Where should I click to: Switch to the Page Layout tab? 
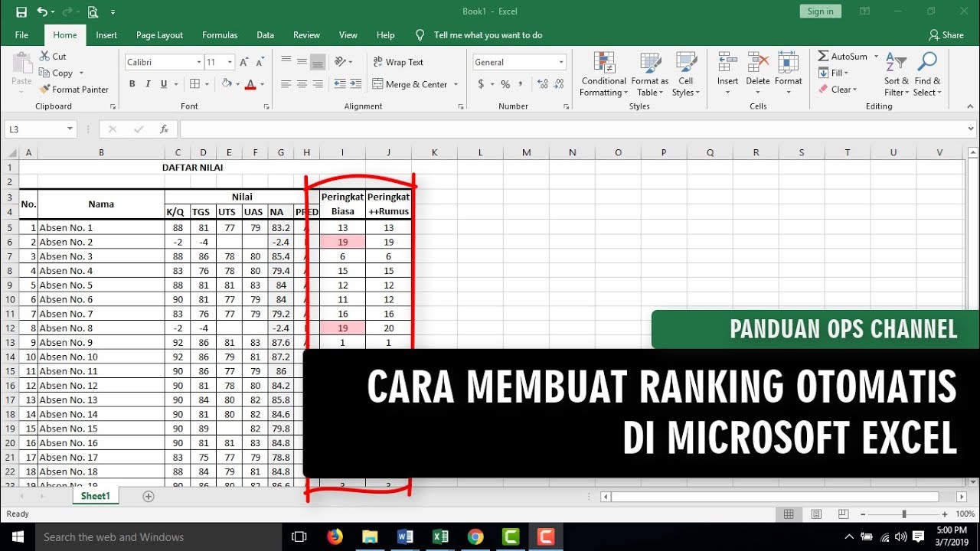[159, 35]
